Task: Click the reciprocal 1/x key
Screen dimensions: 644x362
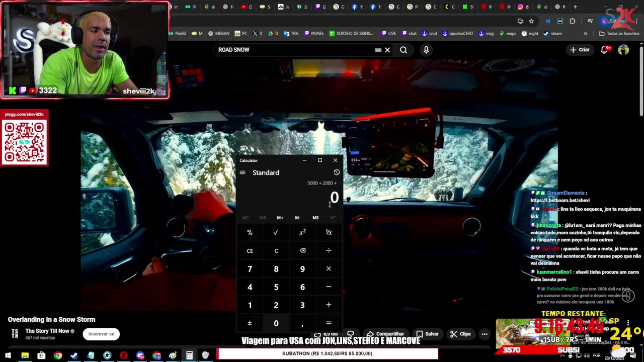Action: [329, 232]
